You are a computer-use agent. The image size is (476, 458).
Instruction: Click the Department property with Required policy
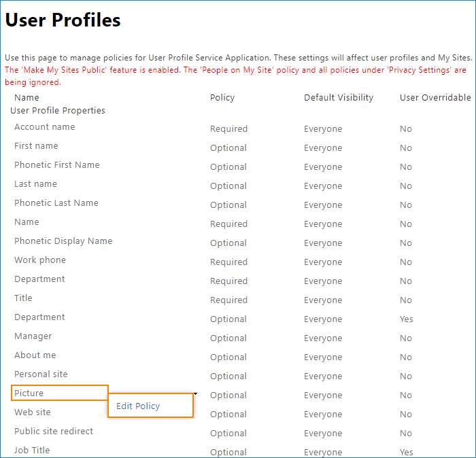coord(39,279)
